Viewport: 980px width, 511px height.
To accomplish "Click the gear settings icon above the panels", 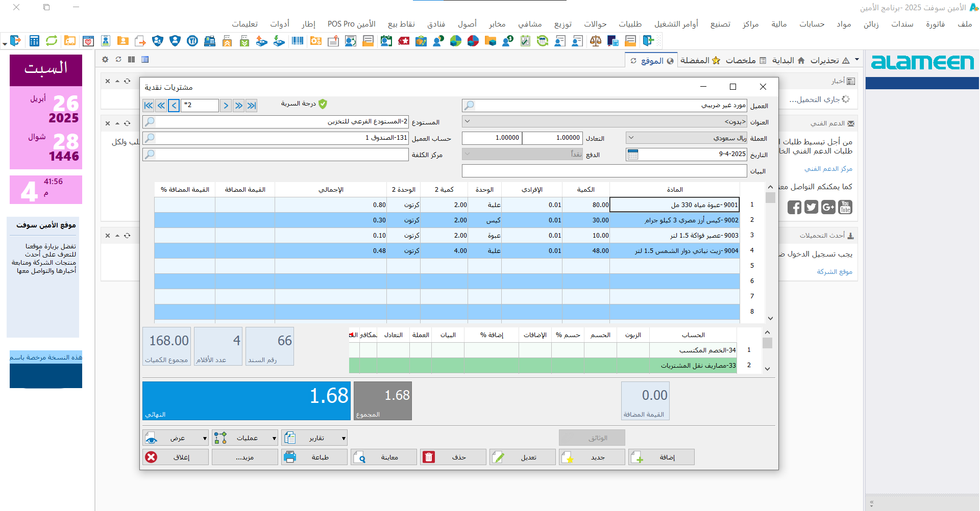I will [x=105, y=60].
